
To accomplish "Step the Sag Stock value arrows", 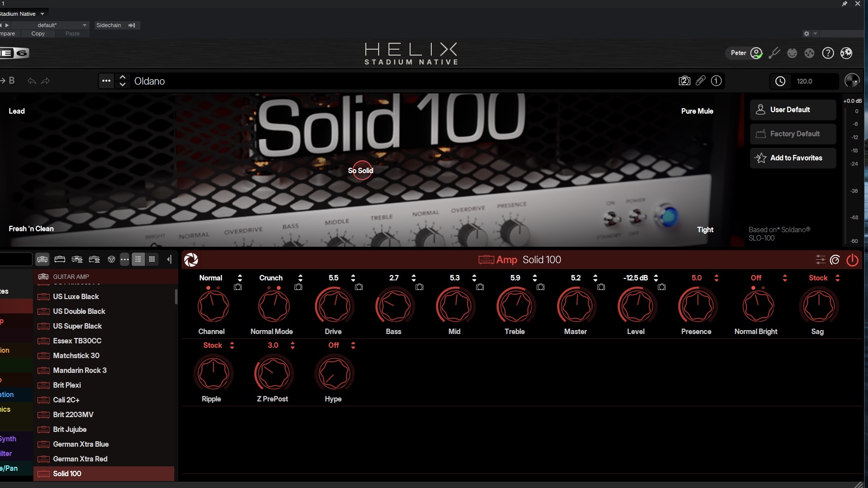I will click(837, 278).
